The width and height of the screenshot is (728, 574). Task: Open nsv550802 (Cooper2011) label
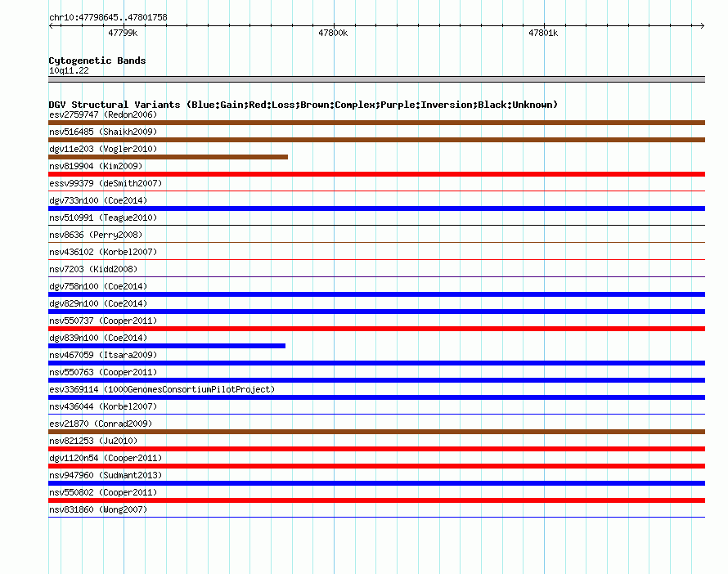pos(103,492)
